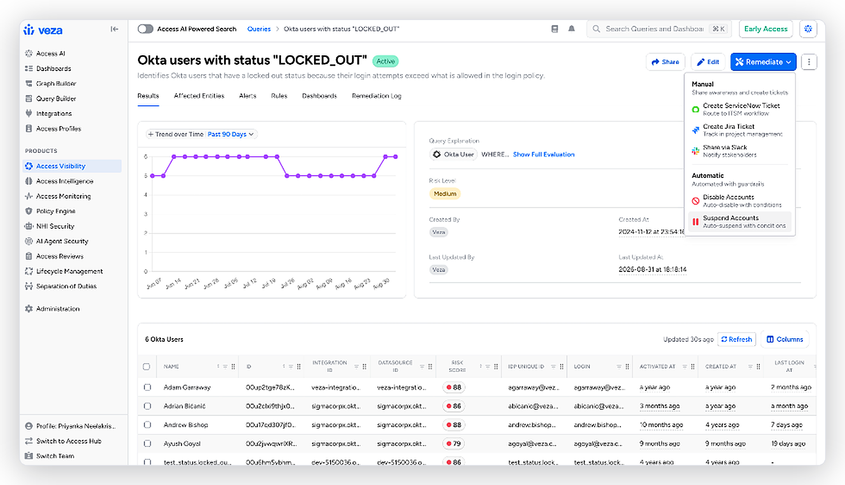Choose Disable Accounts option

pyautogui.click(x=739, y=200)
